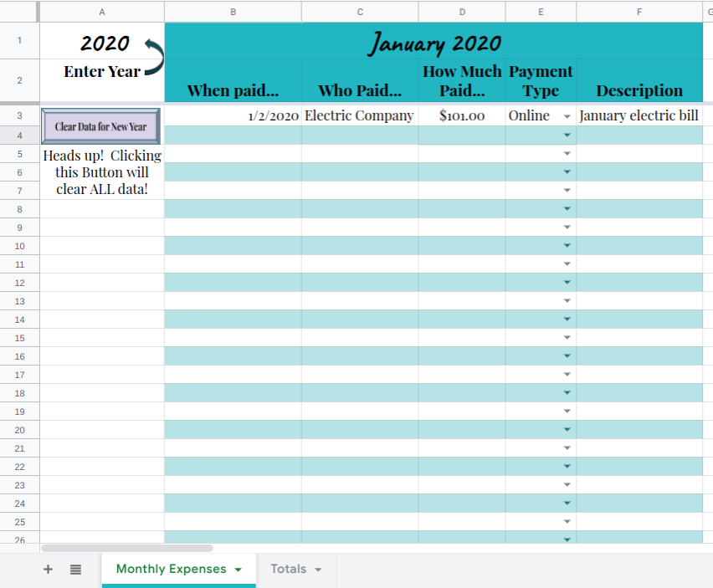The height and width of the screenshot is (588, 713).
Task: Select column E header
Action: click(x=541, y=12)
